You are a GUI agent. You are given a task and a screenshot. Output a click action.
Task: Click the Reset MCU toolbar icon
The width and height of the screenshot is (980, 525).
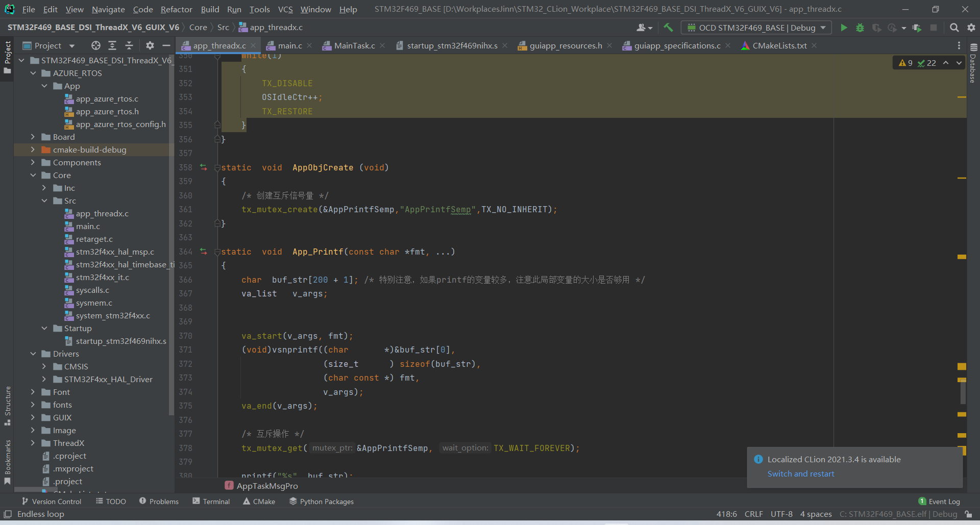[917, 28]
